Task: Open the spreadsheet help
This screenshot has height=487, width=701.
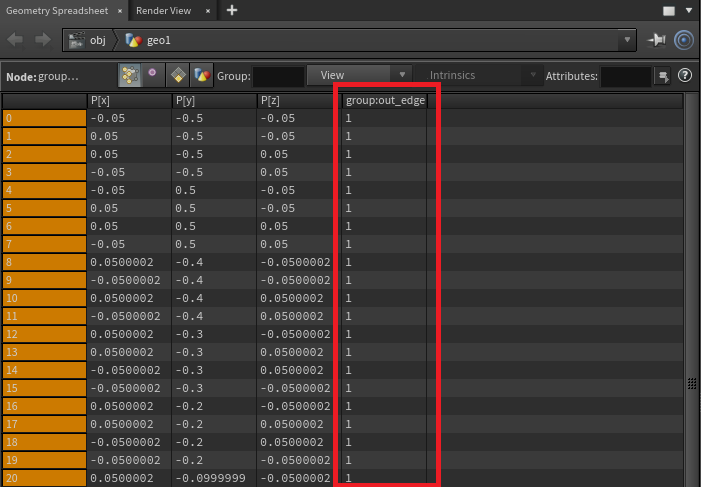Action: (x=684, y=75)
